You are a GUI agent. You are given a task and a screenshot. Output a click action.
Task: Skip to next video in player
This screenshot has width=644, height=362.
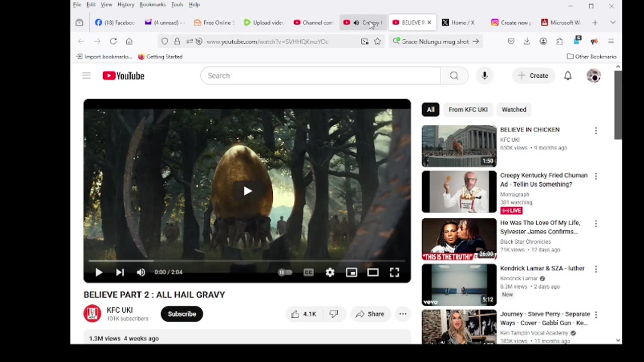(120, 272)
